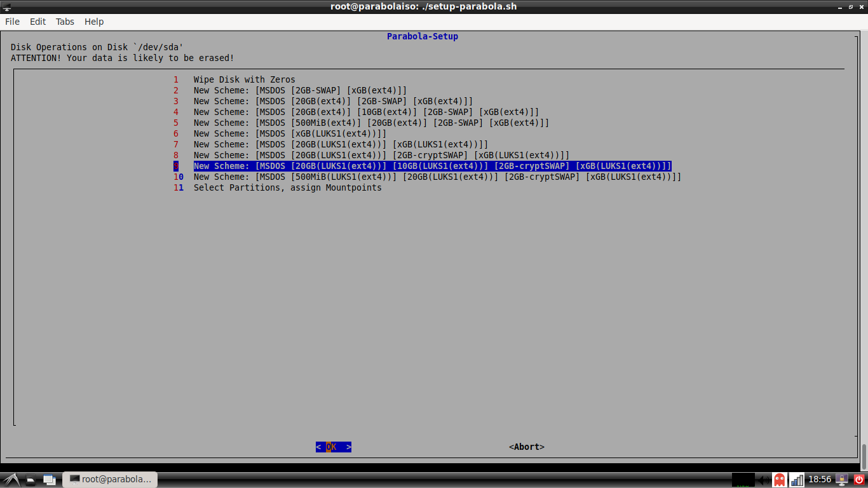Click the CPU usage monitor graph
Viewport: 868px width, 488px height.
(743, 480)
